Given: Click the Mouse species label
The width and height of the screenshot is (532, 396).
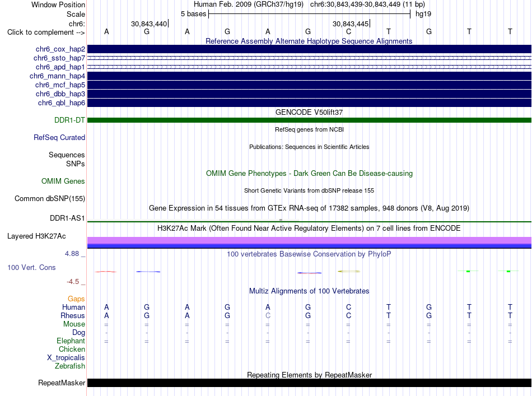Looking at the screenshot, I should point(74,324).
